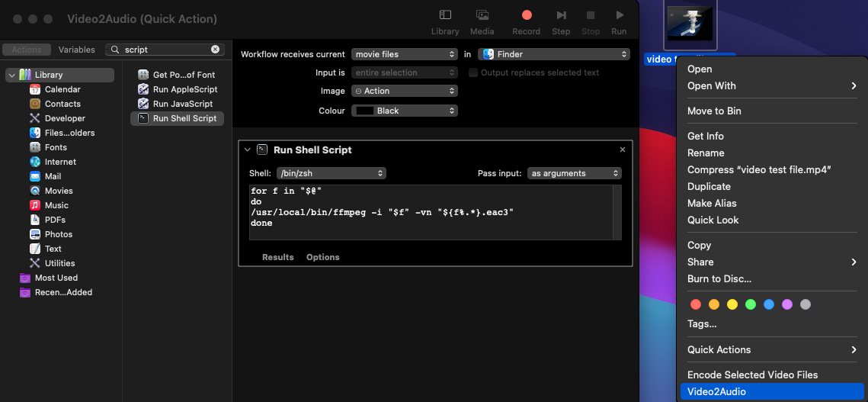Open the Workflow receives current movie files dropdown

(x=405, y=54)
